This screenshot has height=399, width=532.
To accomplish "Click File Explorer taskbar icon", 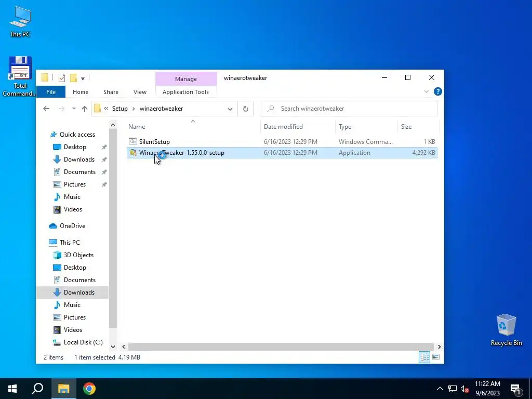I will (x=63, y=389).
